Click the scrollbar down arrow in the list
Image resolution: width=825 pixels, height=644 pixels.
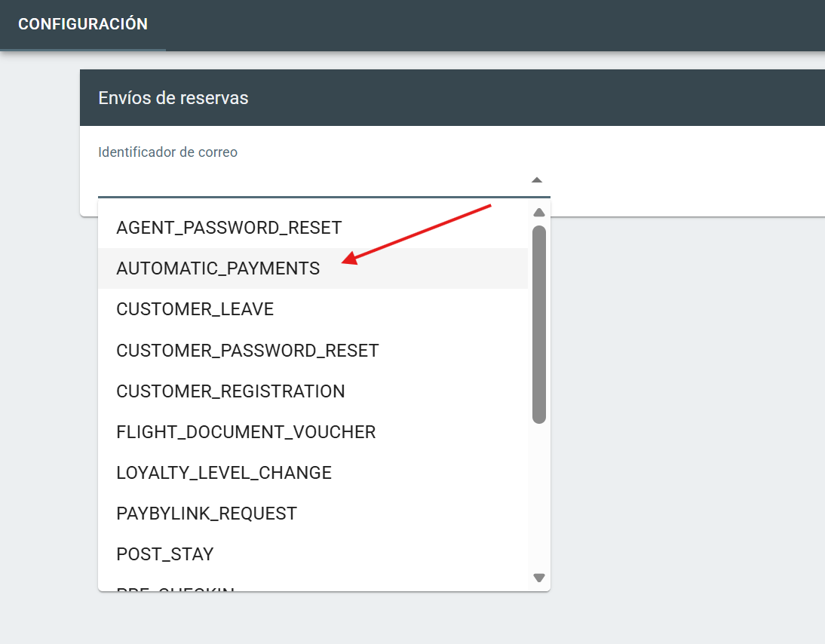pyautogui.click(x=538, y=578)
